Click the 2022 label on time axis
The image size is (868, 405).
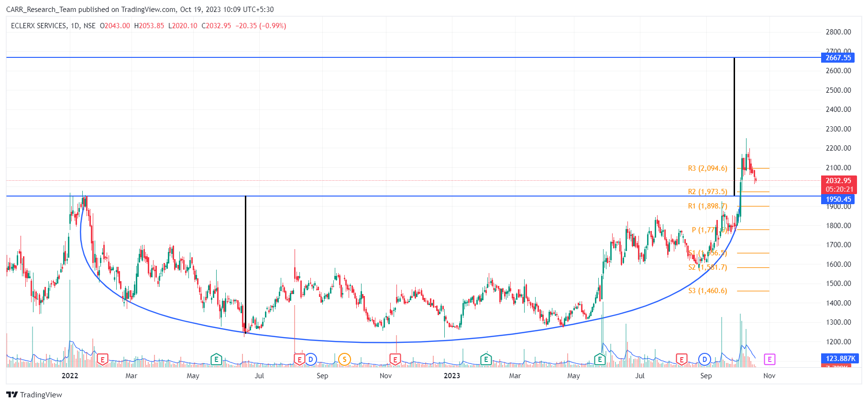pyautogui.click(x=70, y=376)
